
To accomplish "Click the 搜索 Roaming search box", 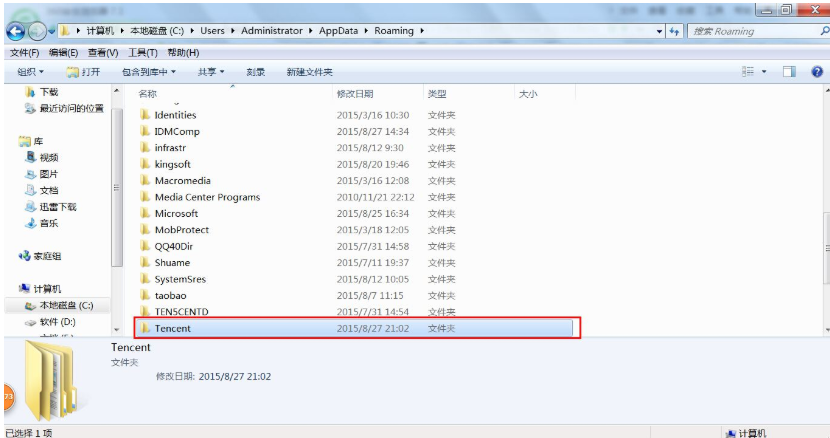I will 750,31.
